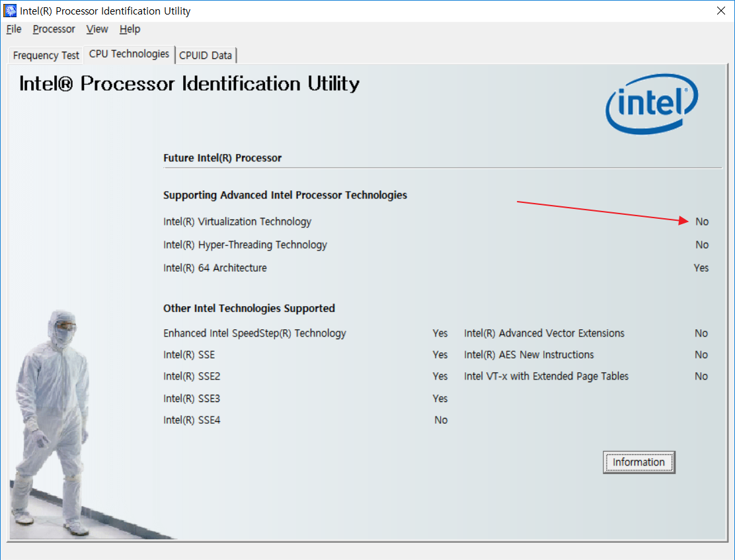Viewport: 735px width, 560px height.
Task: Select the 'Intel(R) SSE2' label
Action: [x=192, y=376]
